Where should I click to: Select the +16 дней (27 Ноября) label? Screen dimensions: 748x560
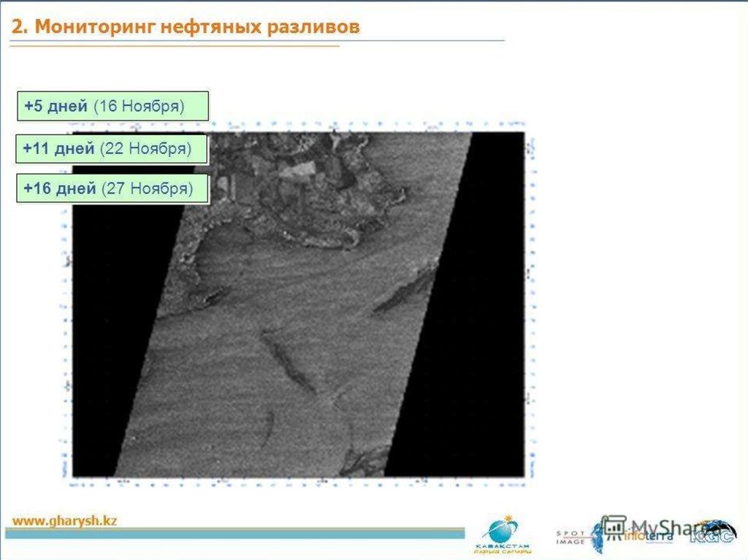pos(112,189)
